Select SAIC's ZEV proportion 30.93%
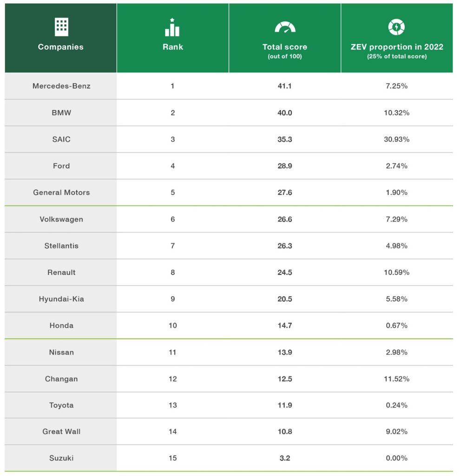 click(x=397, y=139)
